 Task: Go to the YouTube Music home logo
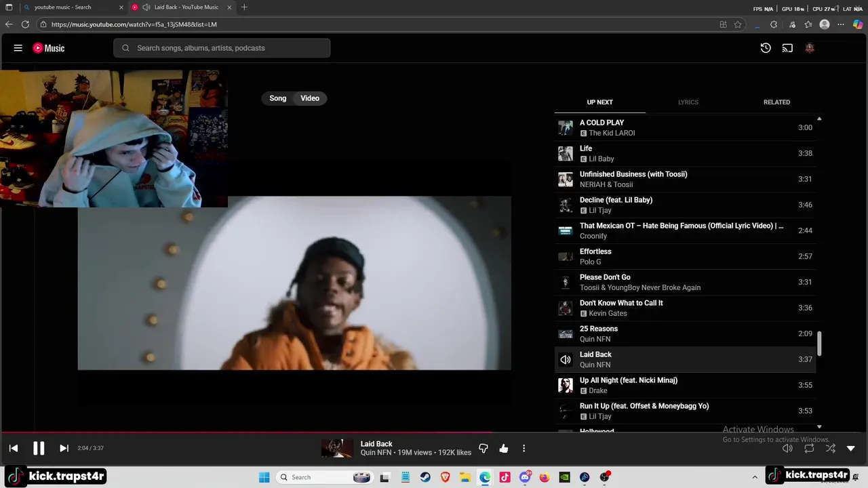point(49,48)
